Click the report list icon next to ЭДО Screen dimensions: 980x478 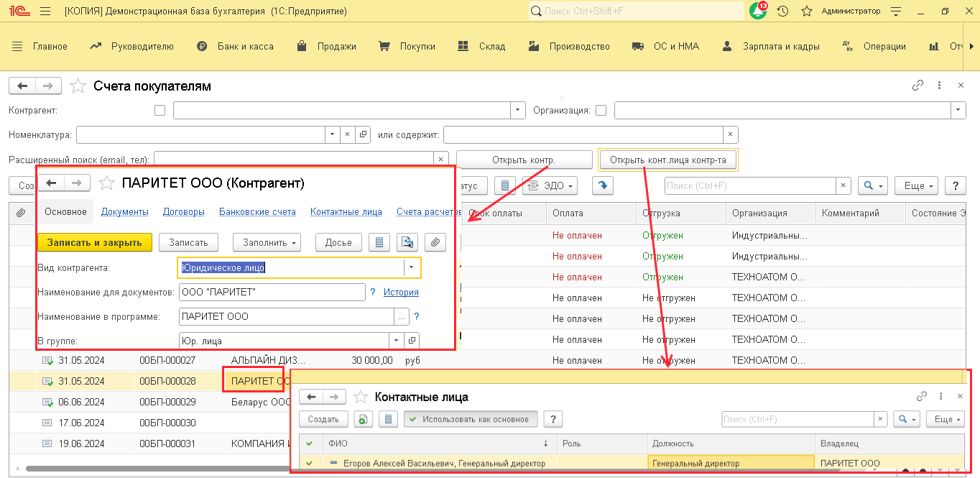click(504, 185)
